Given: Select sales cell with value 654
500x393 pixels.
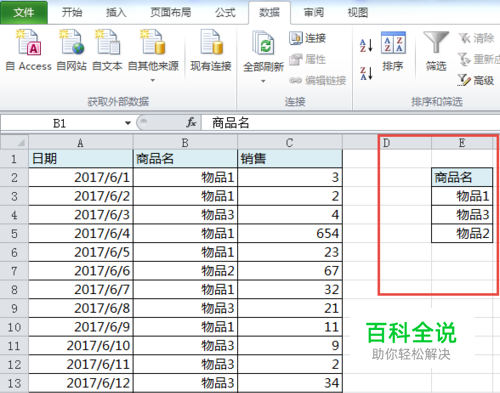Looking at the screenshot, I should 290,233.
